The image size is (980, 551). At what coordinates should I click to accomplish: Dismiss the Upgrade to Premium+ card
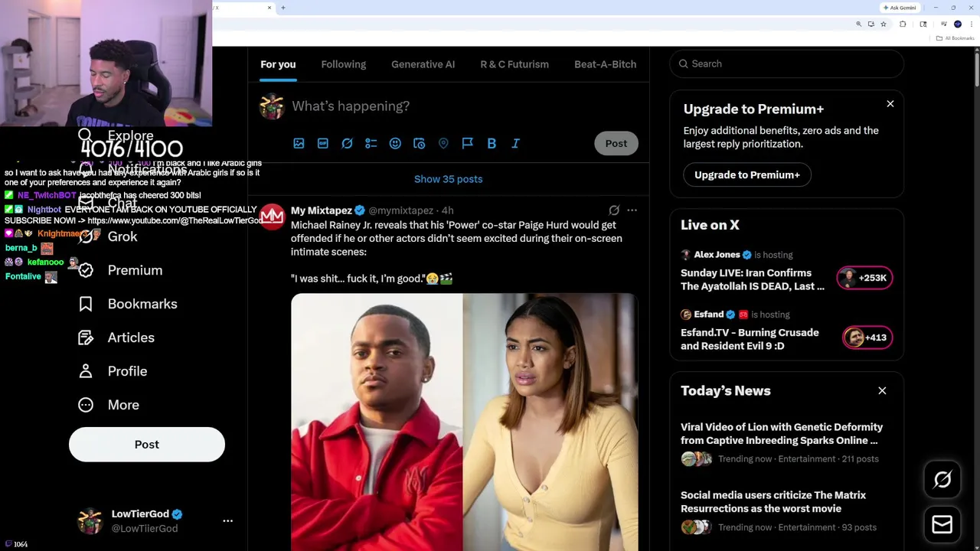[x=890, y=103]
